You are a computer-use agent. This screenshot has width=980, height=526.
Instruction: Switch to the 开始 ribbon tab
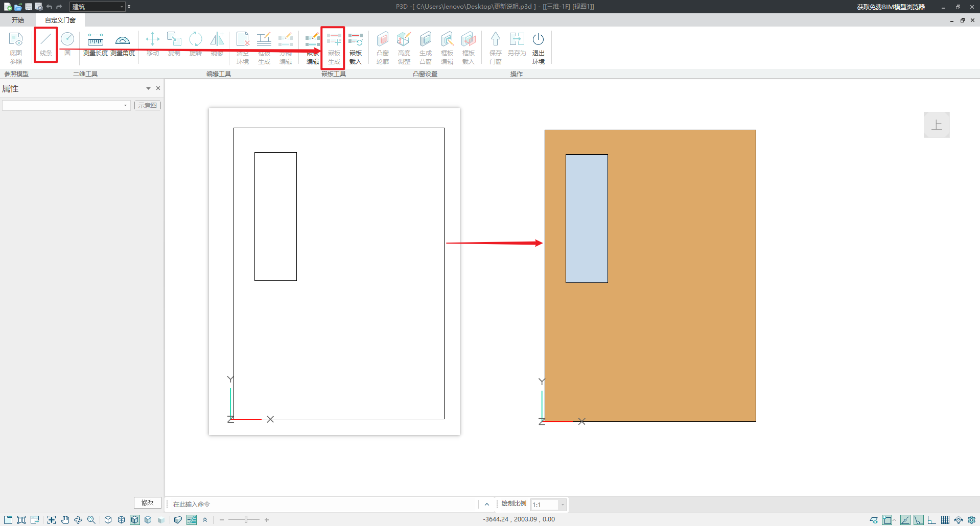tap(18, 20)
